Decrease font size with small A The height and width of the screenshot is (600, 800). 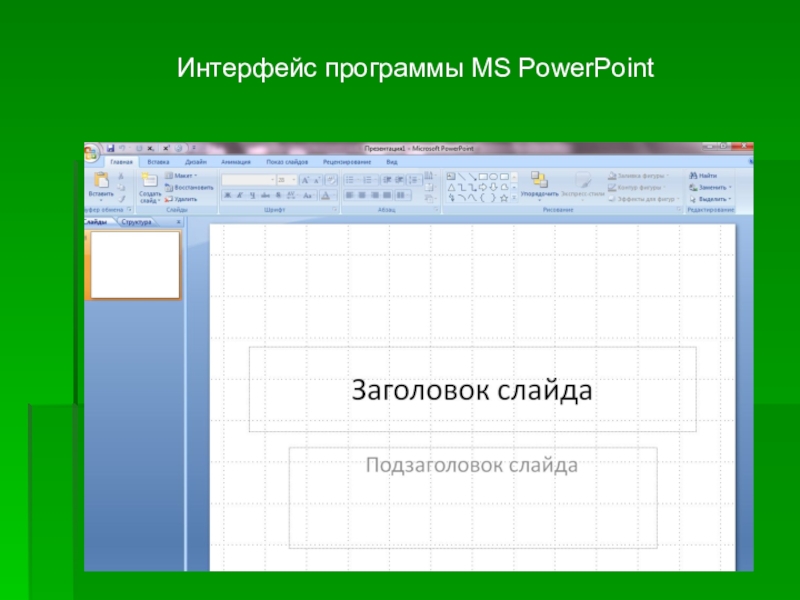click(x=316, y=181)
